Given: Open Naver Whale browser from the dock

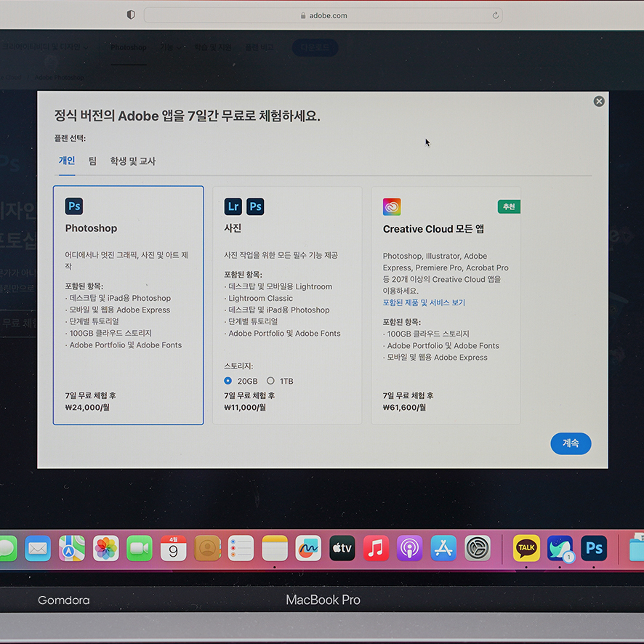Looking at the screenshot, I should [560, 548].
